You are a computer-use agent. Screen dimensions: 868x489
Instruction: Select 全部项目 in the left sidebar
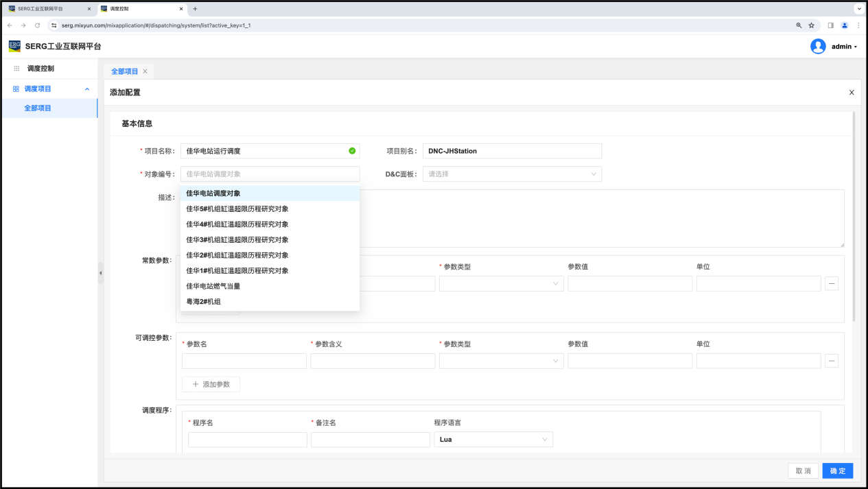(38, 108)
